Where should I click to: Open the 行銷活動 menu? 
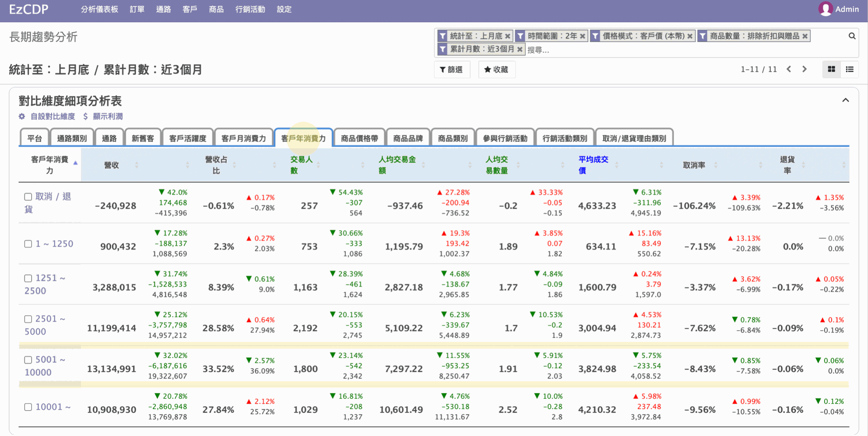point(250,9)
